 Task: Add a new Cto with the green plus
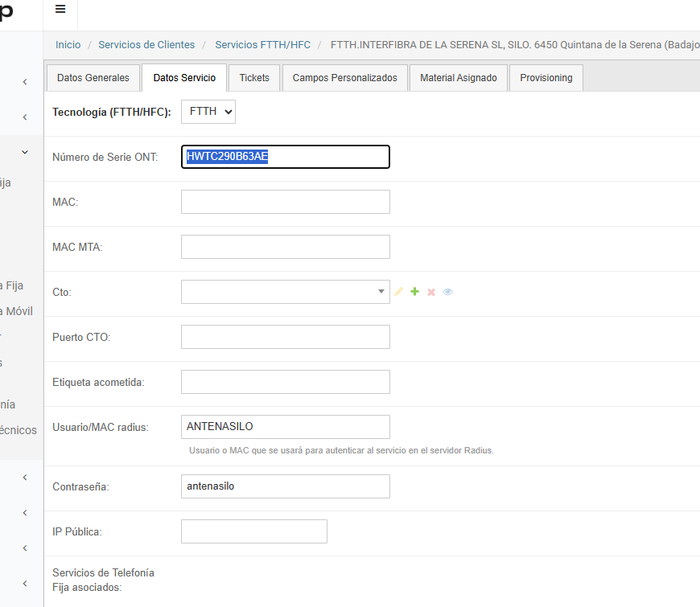point(414,292)
